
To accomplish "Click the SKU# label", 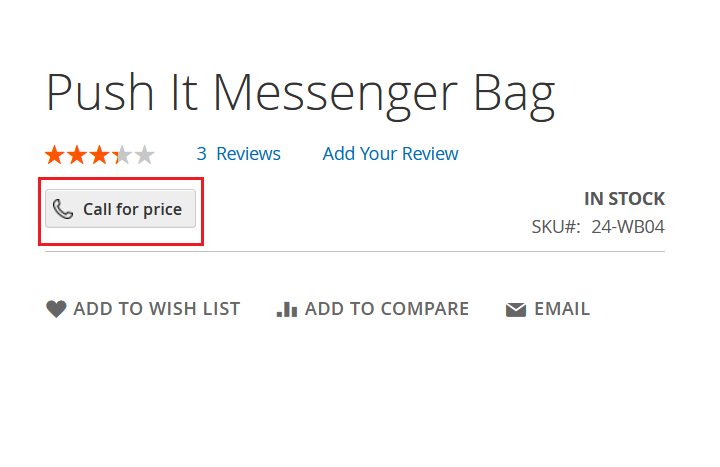I will [x=556, y=227].
